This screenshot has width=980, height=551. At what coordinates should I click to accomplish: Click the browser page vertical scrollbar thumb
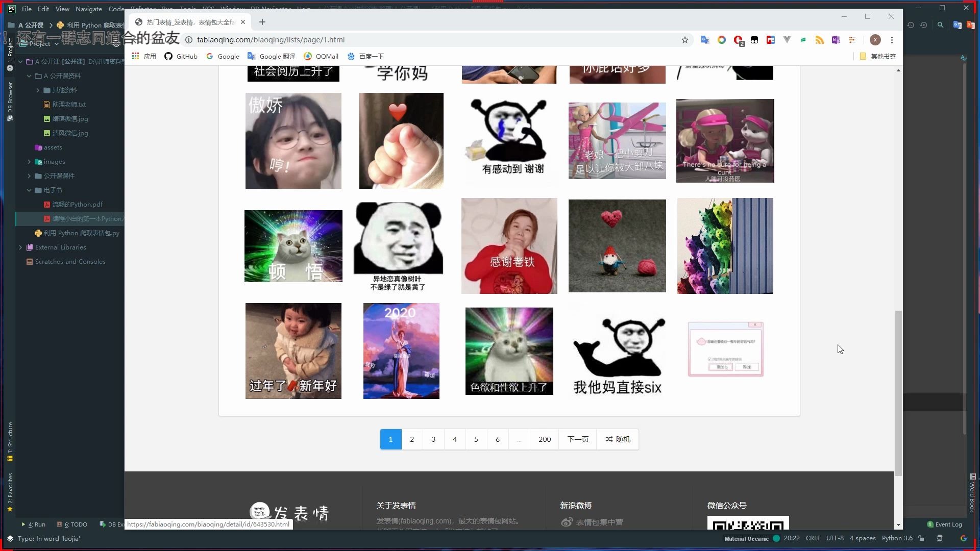coord(898,393)
